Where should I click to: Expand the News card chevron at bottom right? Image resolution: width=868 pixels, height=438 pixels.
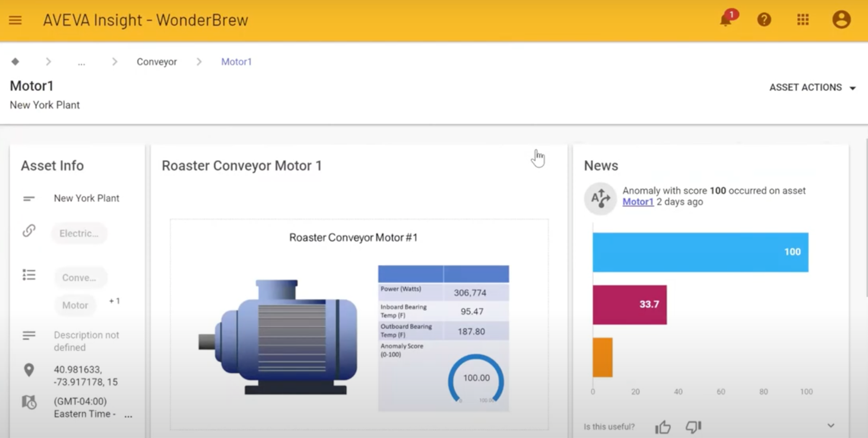pyautogui.click(x=831, y=425)
